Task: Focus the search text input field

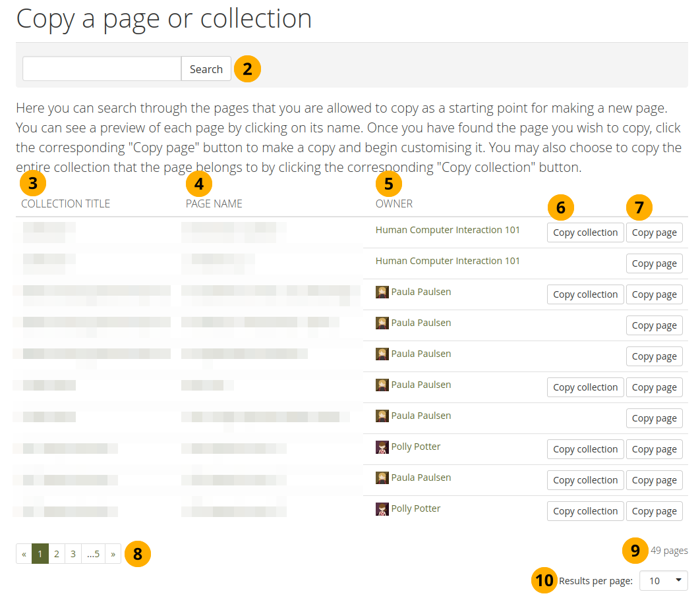Action: 102,69
